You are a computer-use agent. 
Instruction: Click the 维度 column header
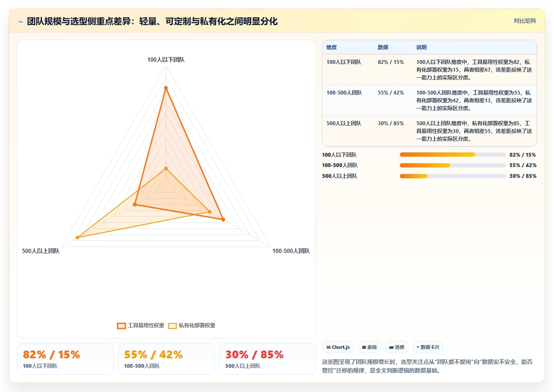pyautogui.click(x=332, y=47)
